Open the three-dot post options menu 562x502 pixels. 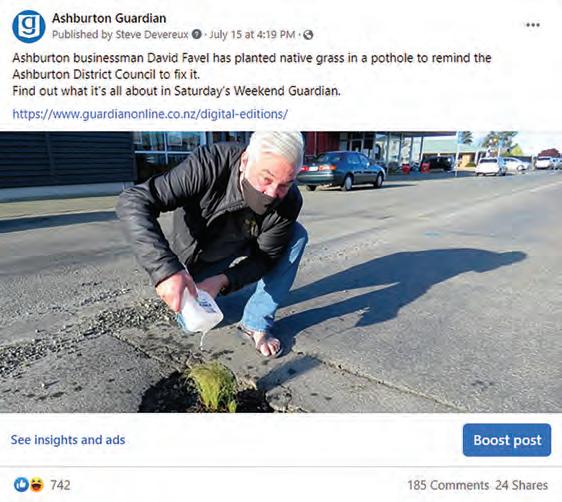(533, 25)
